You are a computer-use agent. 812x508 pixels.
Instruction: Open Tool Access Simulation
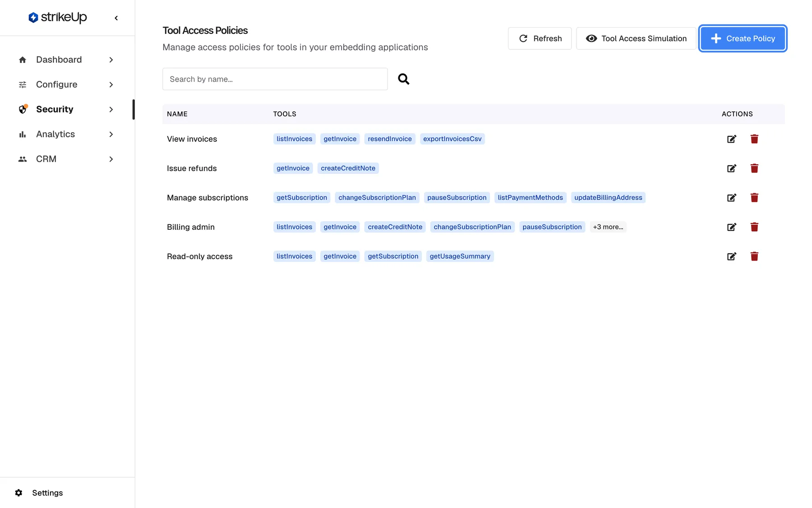pyautogui.click(x=636, y=38)
